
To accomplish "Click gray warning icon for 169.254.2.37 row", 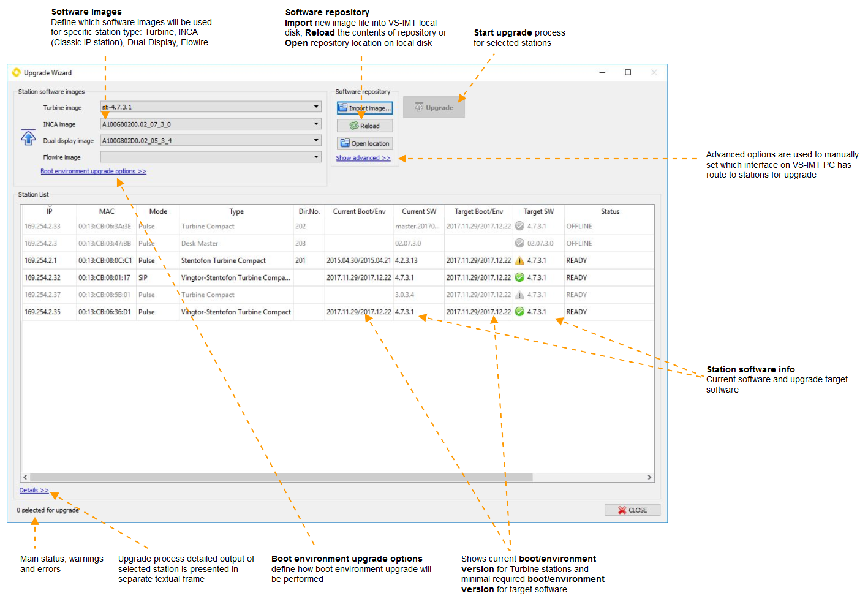I will pyautogui.click(x=519, y=295).
